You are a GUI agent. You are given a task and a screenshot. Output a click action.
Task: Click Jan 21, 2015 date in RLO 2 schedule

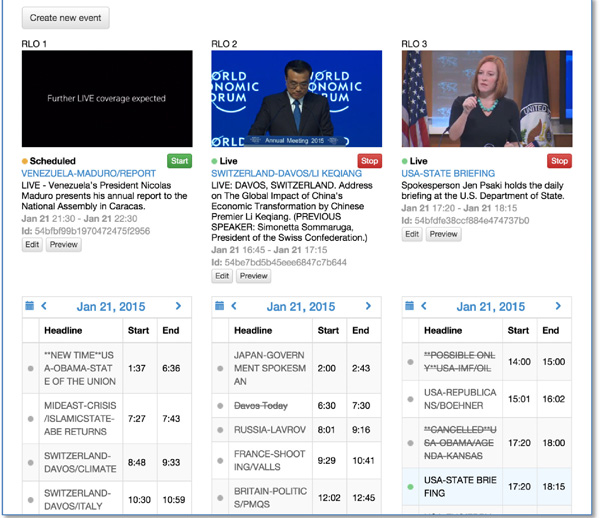(301, 307)
